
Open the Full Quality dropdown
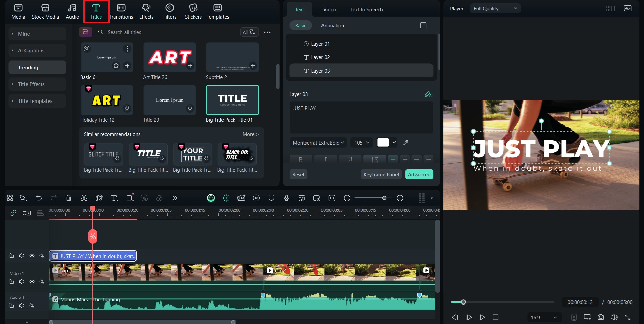(495, 9)
